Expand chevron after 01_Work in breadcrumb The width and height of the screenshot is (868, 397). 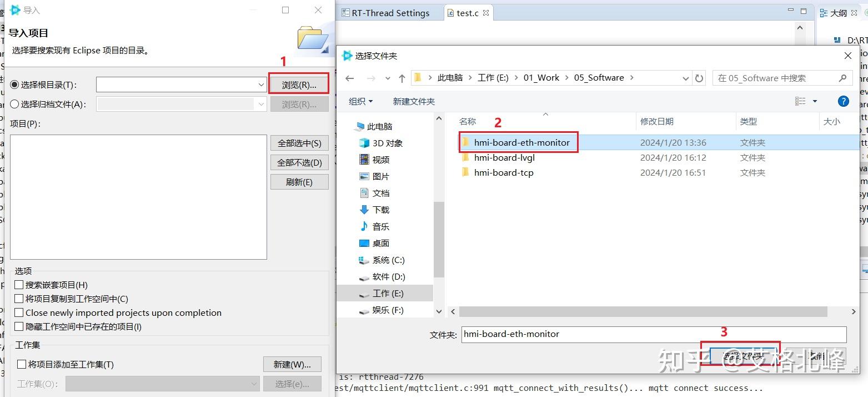point(566,78)
